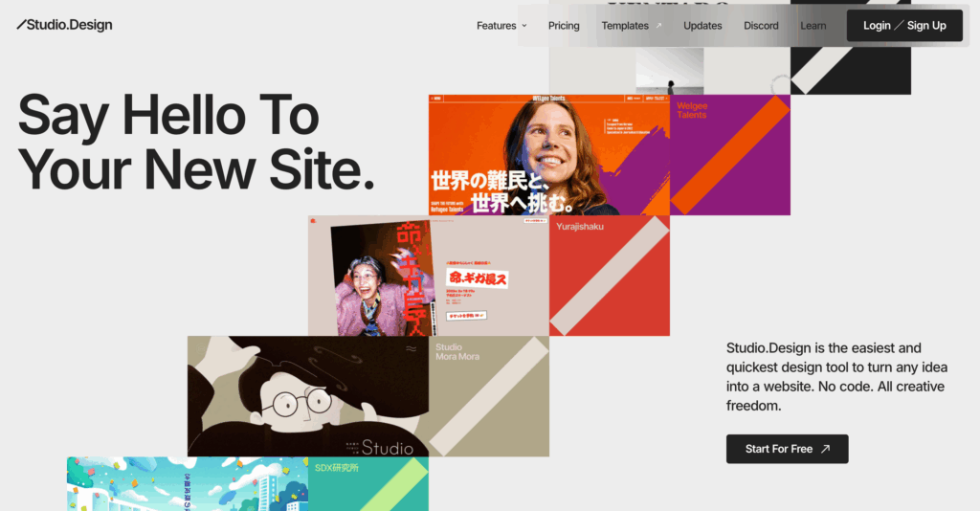Click the 'Say Hello To Your New Site.' headline
This screenshot has height=511, width=980.
[196, 143]
